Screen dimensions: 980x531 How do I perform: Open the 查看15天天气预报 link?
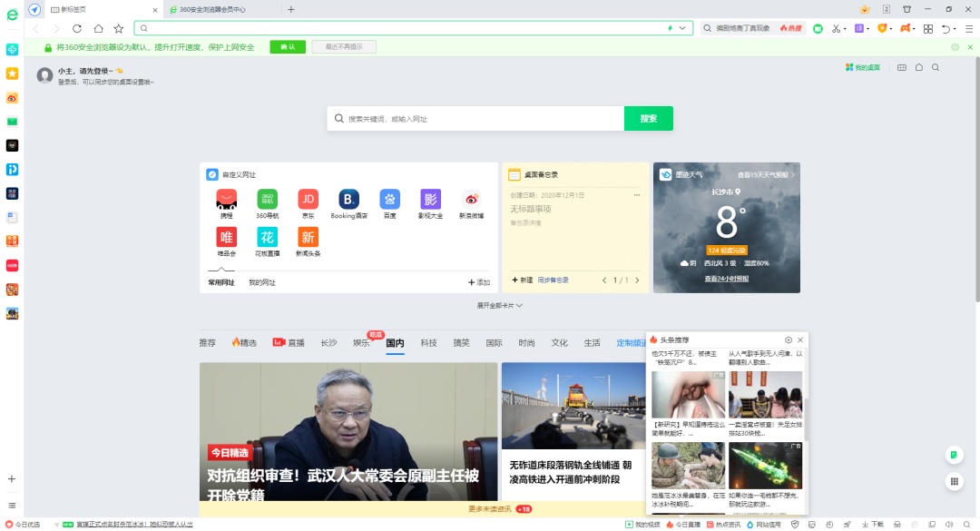click(766, 174)
